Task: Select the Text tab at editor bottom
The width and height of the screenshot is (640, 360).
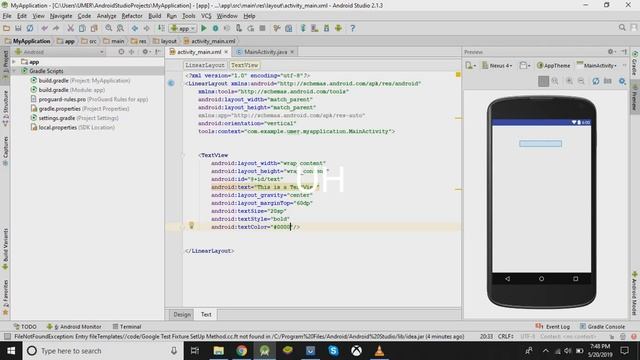Action: (x=206, y=314)
